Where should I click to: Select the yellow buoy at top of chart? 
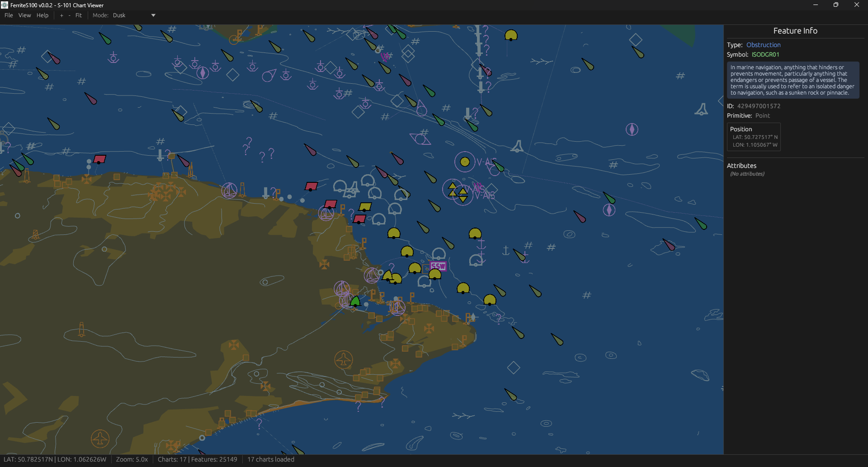click(511, 35)
